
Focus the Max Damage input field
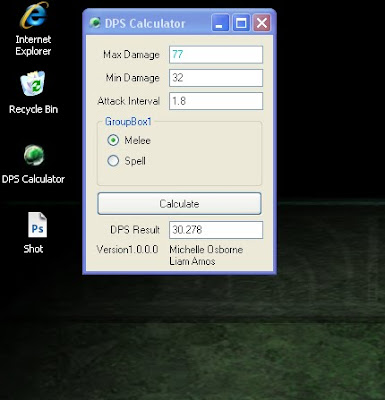(x=216, y=54)
